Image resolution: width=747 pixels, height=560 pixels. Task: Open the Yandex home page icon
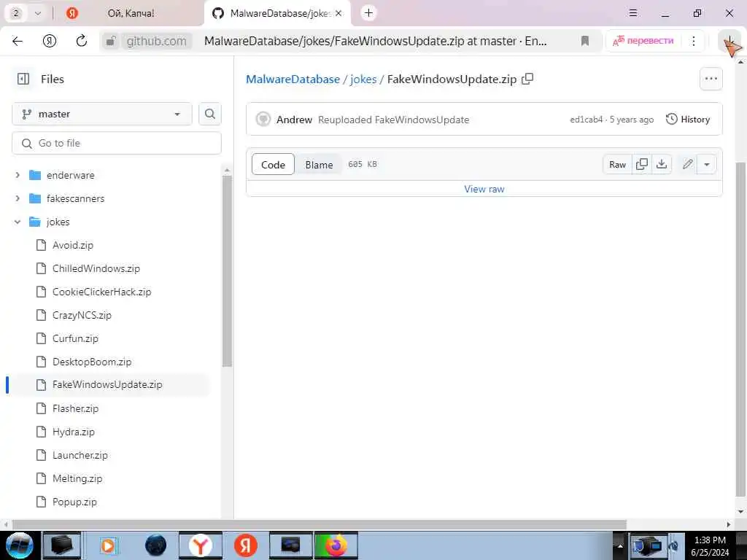(50, 41)
